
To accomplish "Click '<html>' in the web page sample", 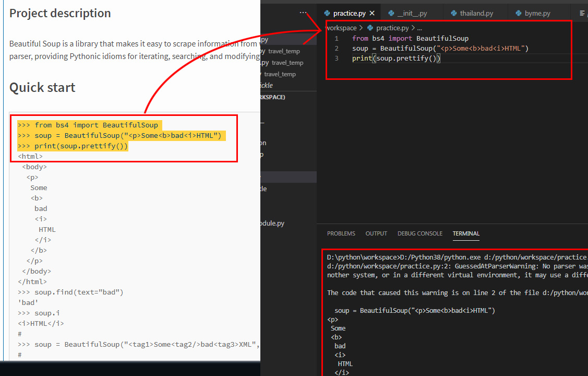I will click(30, 157).
